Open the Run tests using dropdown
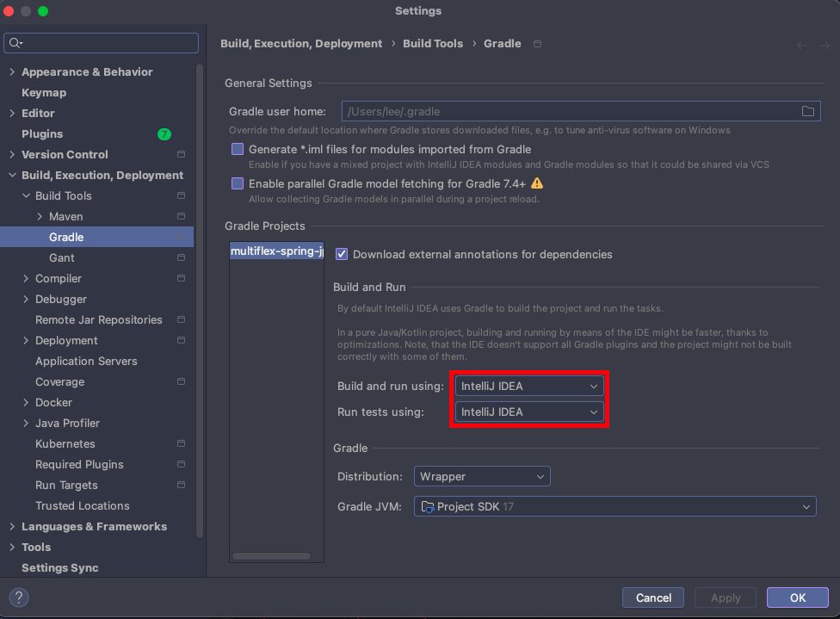The width and height of the screenshot is (840, 619). tap(529, 412)
